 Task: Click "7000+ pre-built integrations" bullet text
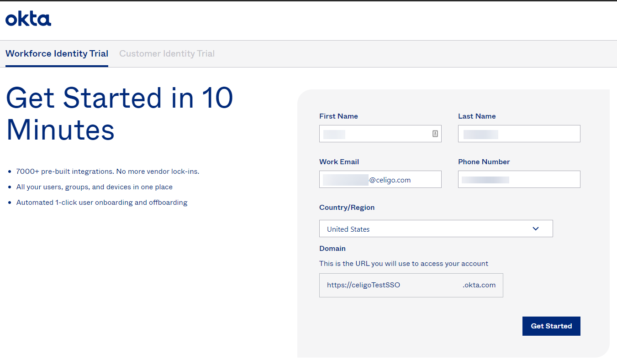[108, 172]
